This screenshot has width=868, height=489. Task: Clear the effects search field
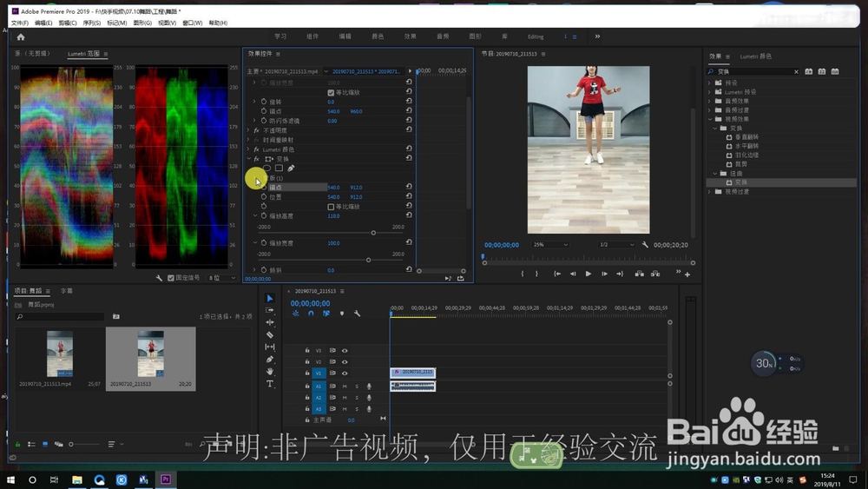(x=796, y=71)
